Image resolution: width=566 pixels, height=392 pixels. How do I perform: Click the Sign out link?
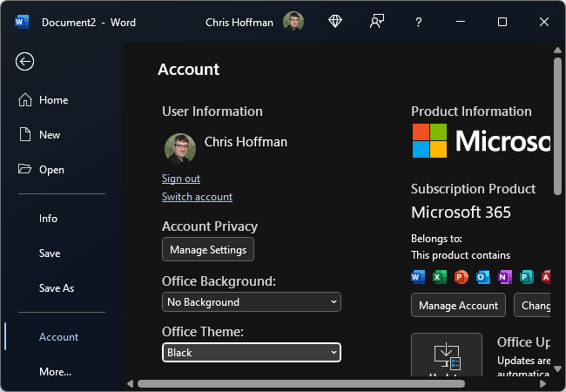(181, 179)
